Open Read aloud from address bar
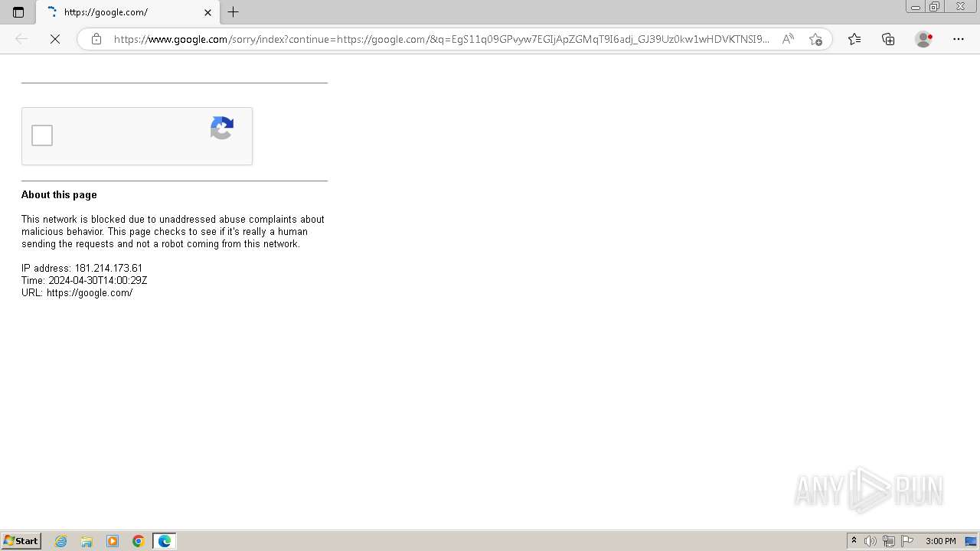 point(788,39)
